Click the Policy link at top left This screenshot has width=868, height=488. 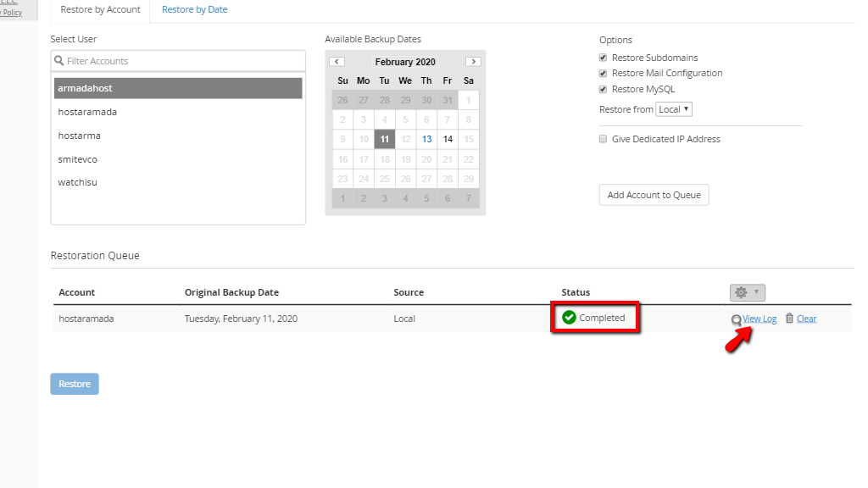pos(12,12)
